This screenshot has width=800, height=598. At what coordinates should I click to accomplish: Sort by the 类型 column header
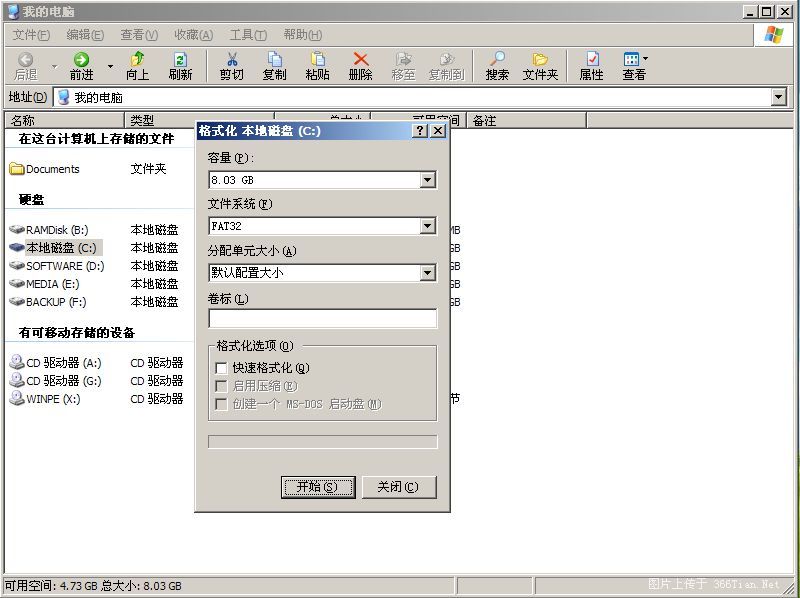pyautogui.click(x=199, y=120)
